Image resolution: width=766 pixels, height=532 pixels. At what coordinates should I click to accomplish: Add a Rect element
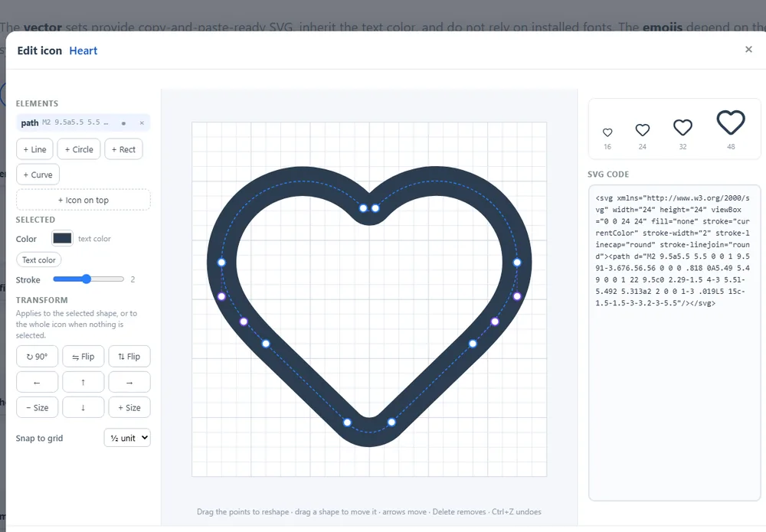[x=123, y=149]
